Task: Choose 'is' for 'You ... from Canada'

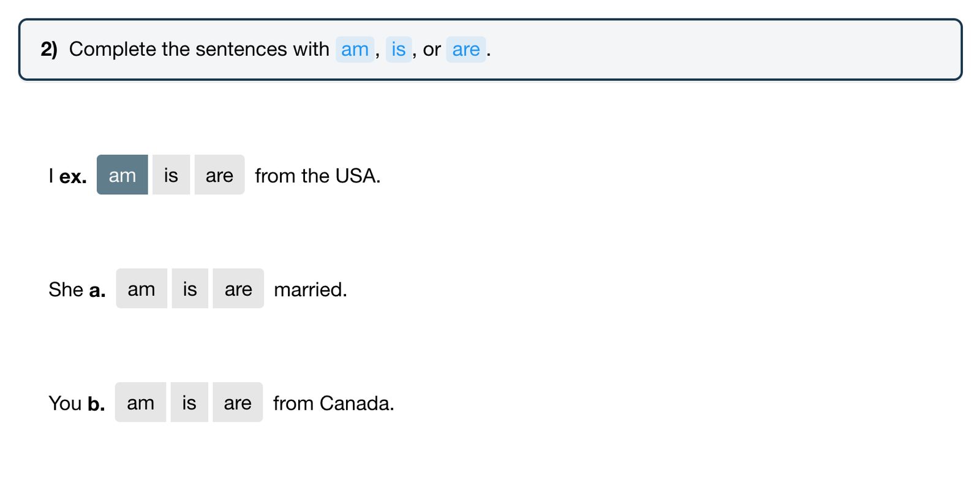Action: [189, 402]
